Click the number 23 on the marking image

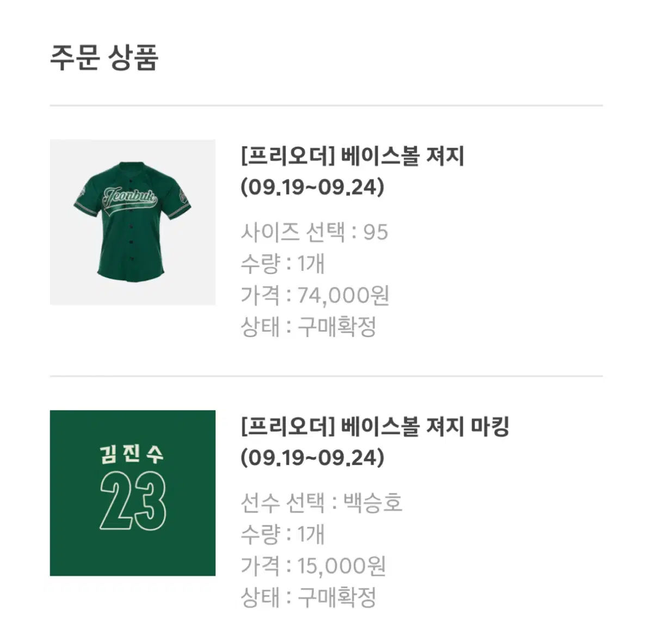click(x=133, y=500)
